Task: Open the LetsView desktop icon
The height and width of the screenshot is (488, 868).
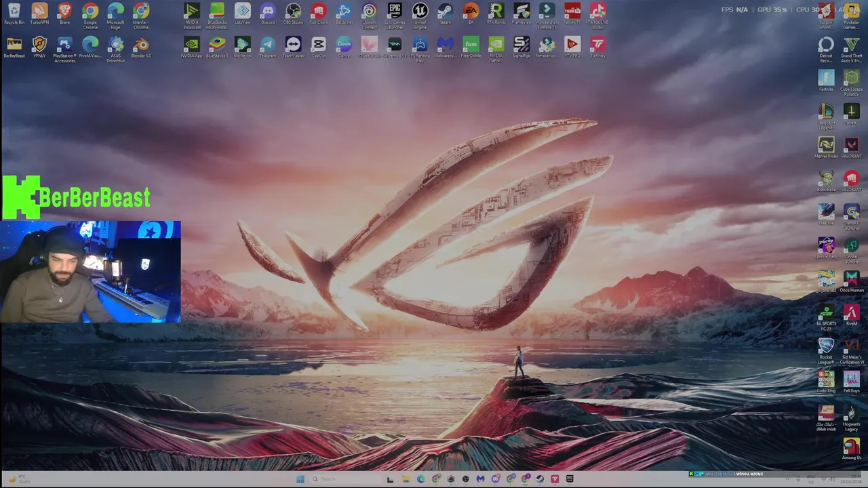Action: point(243,14)
